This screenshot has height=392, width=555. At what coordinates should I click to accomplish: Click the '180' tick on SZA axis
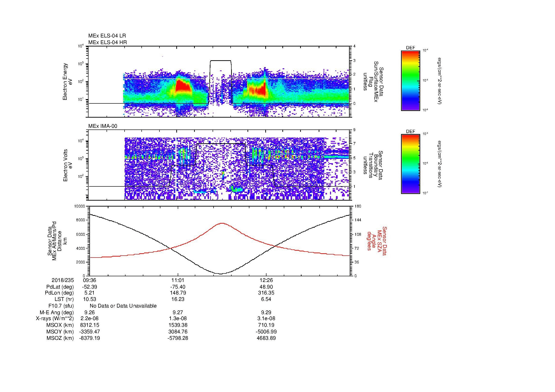pos(358,206)
